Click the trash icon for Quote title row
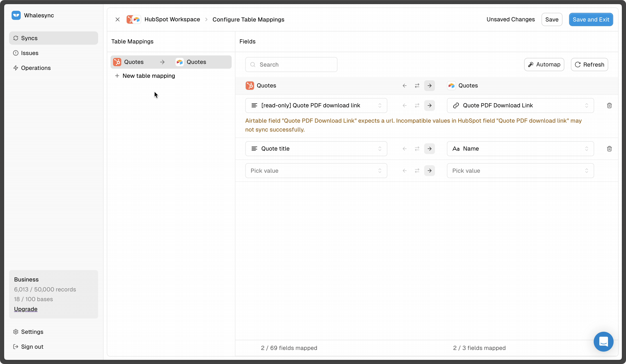The width and height of the screenshot is (626, 364). point(609,149)
